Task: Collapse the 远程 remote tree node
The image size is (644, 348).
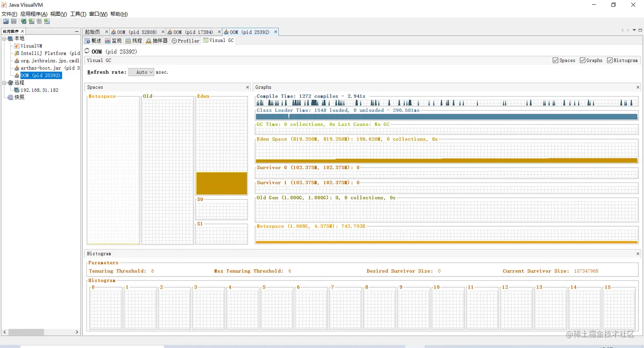Action: point(4,83)
